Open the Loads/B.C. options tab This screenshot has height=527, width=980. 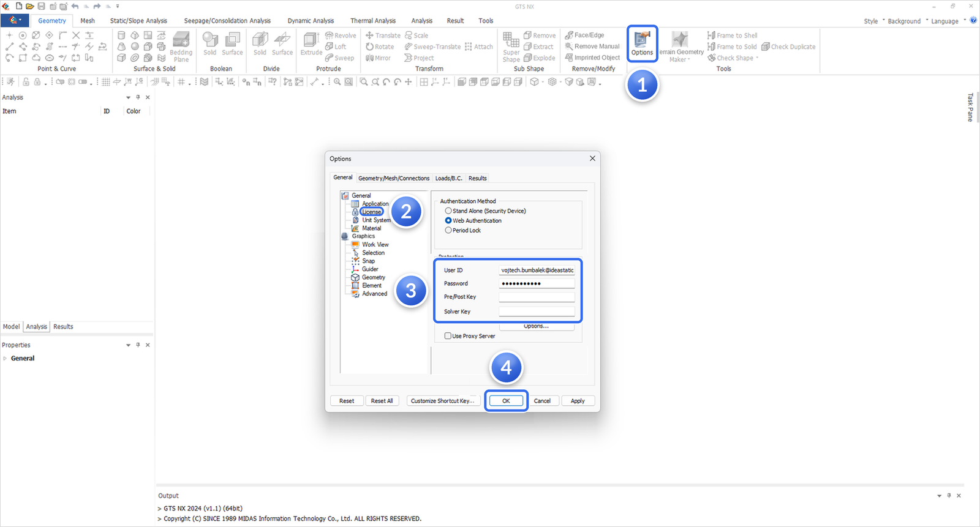(x=448, y=178)
